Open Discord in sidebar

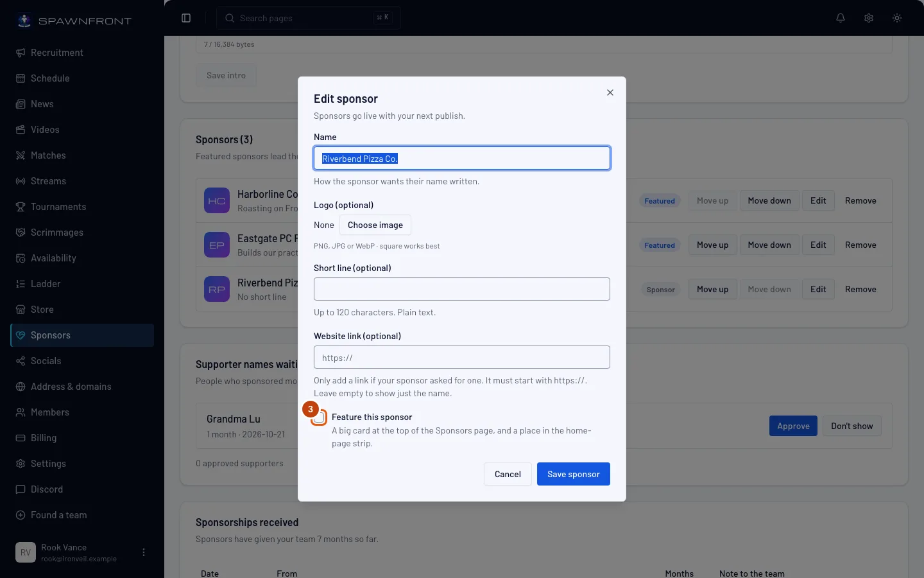coord(82,489)
